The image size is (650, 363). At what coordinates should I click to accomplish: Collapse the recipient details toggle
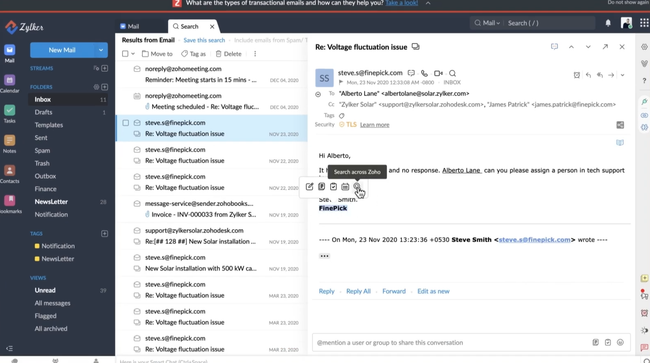(318, 94)
